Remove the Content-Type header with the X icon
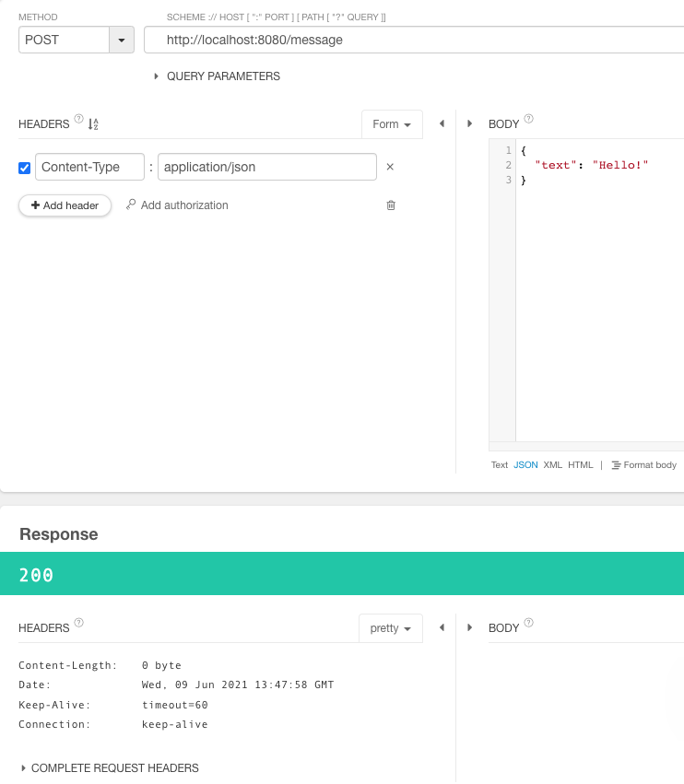This screenshot has height=784, width=684. tap(391, 167)
